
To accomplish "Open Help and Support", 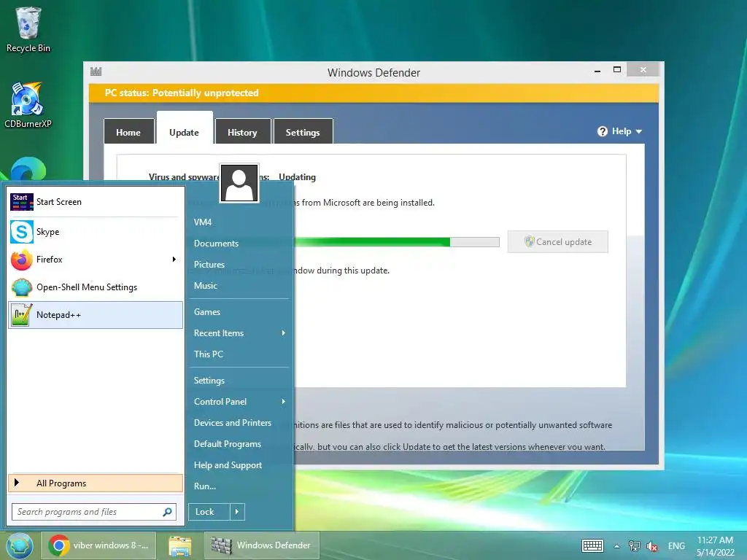I will [228, 465].
